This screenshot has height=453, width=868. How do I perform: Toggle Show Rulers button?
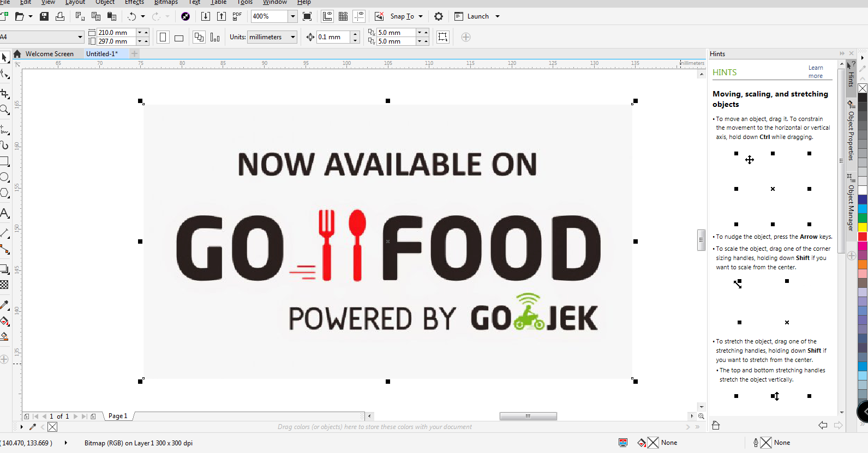coord(327,16)
